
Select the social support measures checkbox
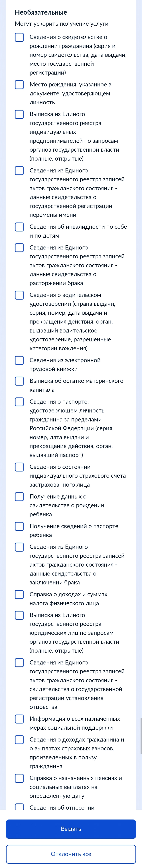(x=19, y=719)
